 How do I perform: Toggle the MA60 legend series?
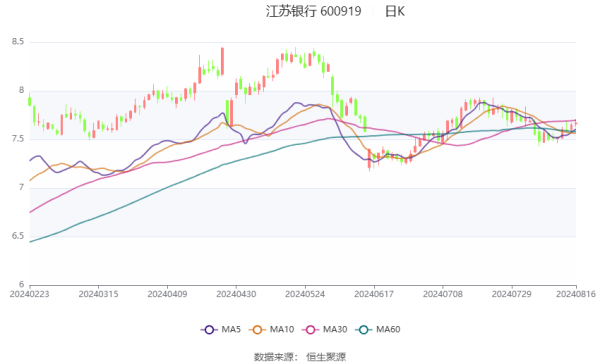pos(378,329)
